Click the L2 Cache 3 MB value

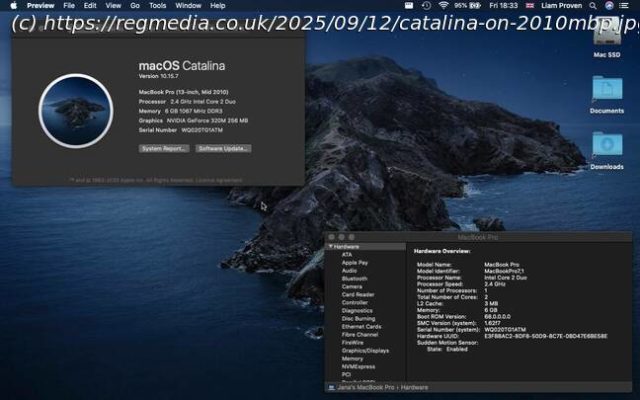[x=491, y=304]
